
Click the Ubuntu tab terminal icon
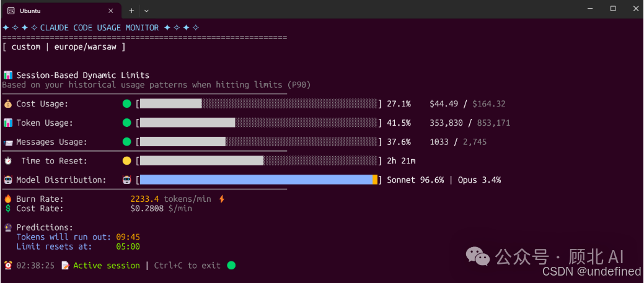point(11,11)
